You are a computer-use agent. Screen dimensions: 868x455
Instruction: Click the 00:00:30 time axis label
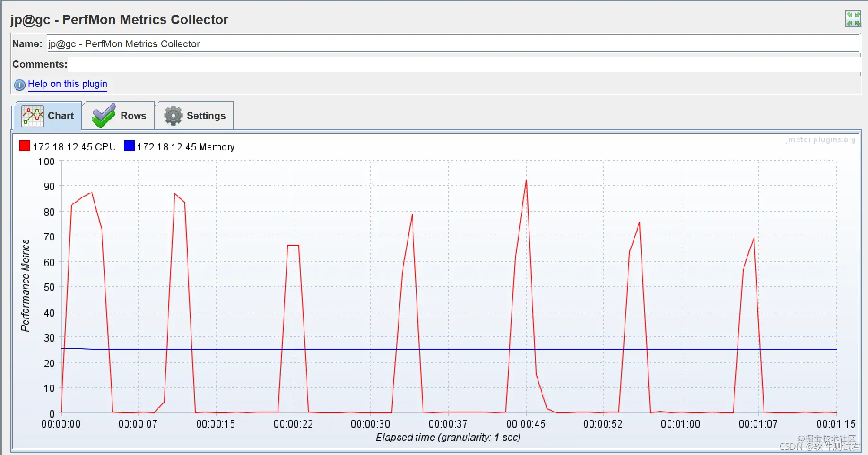371,424
